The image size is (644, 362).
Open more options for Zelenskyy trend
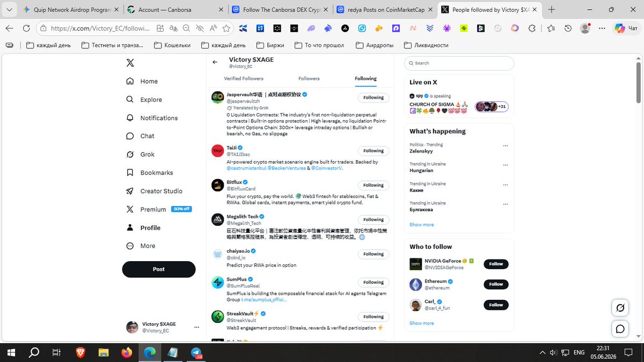pyautogui.click(x=505, y=146)
